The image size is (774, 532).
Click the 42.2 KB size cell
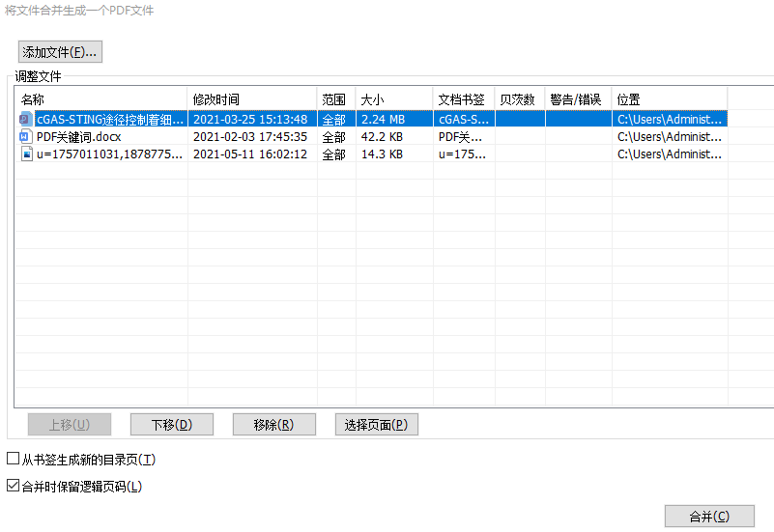(382, 136)
